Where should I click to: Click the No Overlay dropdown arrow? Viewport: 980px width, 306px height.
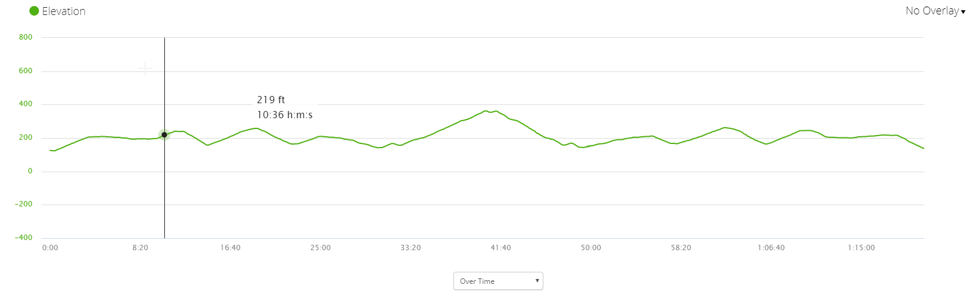[963, 12]
